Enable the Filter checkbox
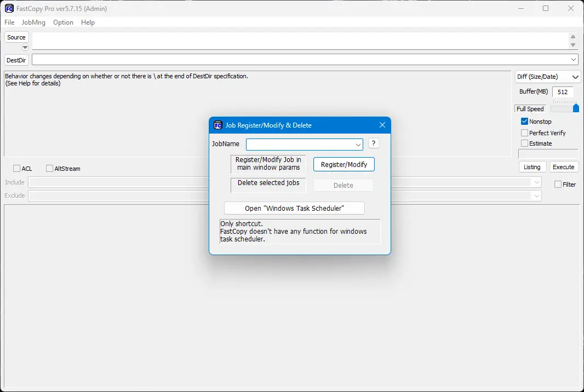The image size is (584, 392). (558, 185)
